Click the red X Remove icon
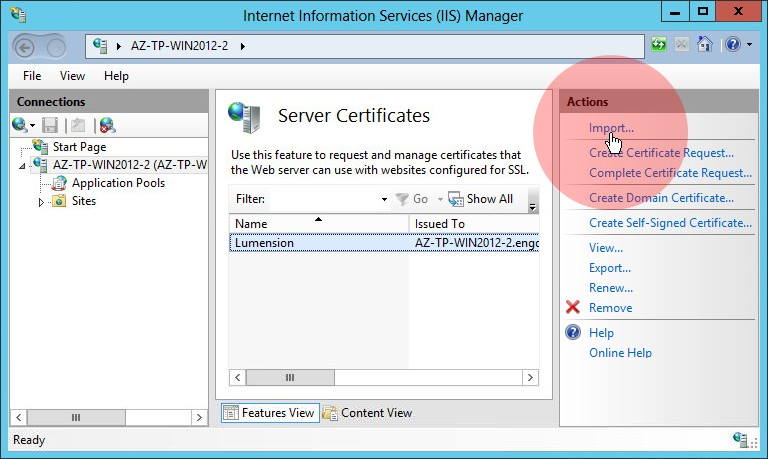Viewport: 768px width, 459px height. pyautogui.click(x=573, y=308)
